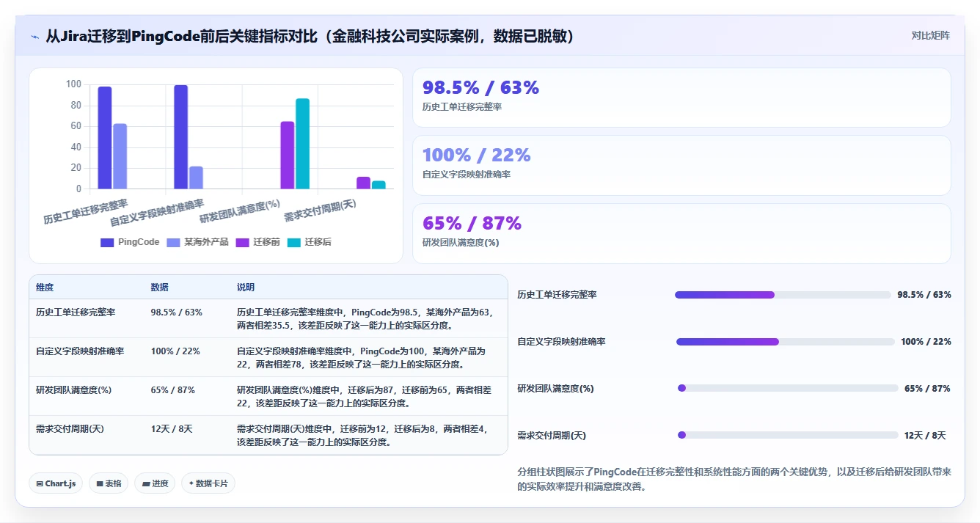
Task: Toggle the 迁移后 legend swatch
Action: click(294, 242)
